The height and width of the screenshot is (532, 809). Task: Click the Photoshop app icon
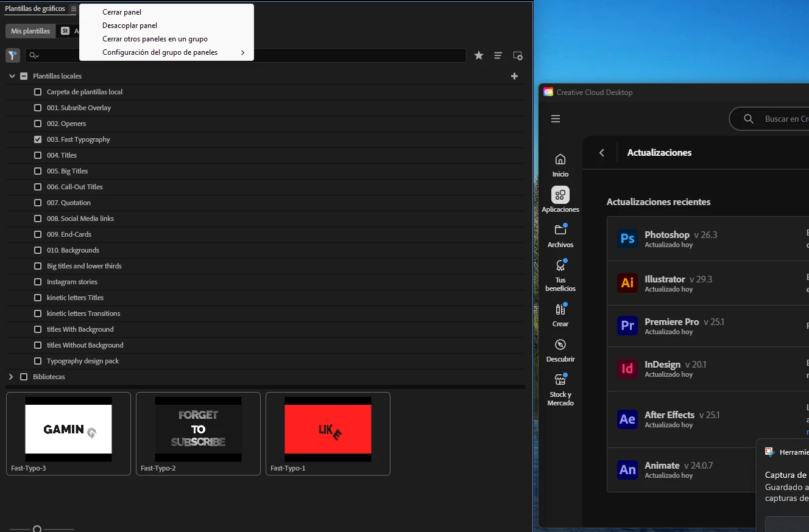(627, 239)
